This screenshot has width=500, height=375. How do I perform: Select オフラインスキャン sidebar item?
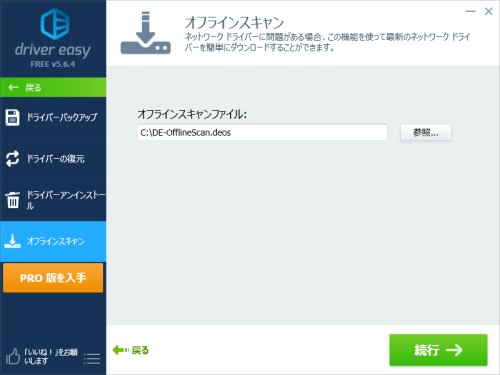point(53,241)
